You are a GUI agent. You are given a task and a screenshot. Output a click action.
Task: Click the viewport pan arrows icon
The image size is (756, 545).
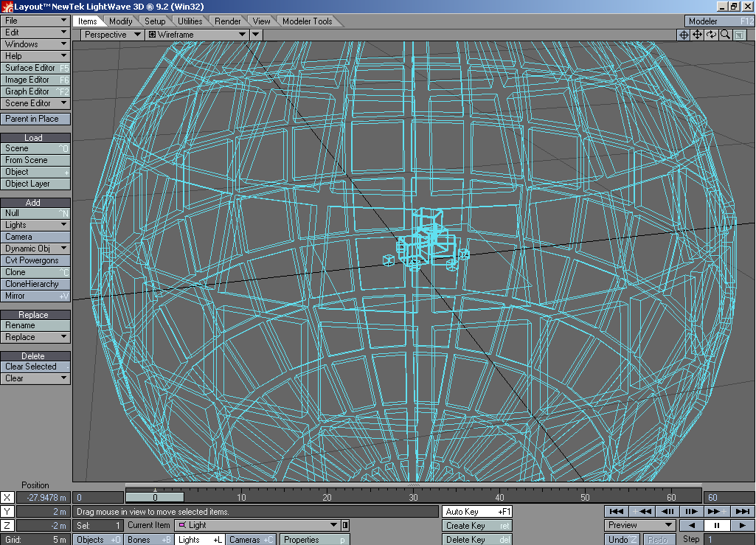(x=698, y=35)
